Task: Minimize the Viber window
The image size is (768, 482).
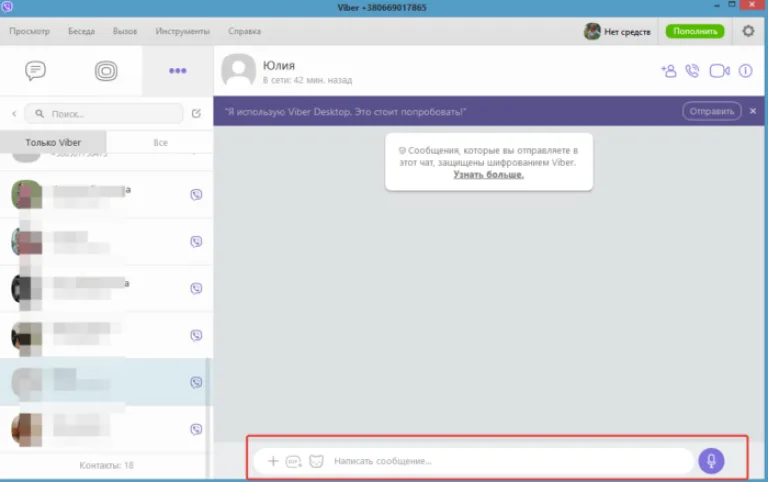Action: (717, 5)
